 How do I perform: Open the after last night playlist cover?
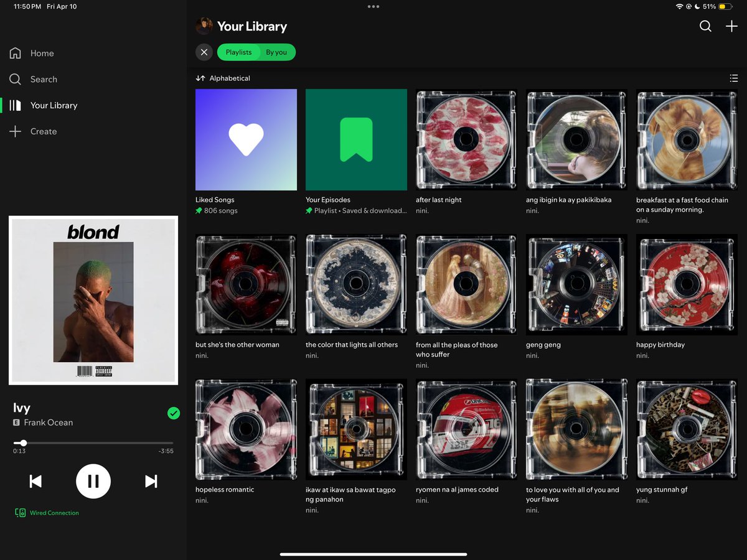pos(466,139)
